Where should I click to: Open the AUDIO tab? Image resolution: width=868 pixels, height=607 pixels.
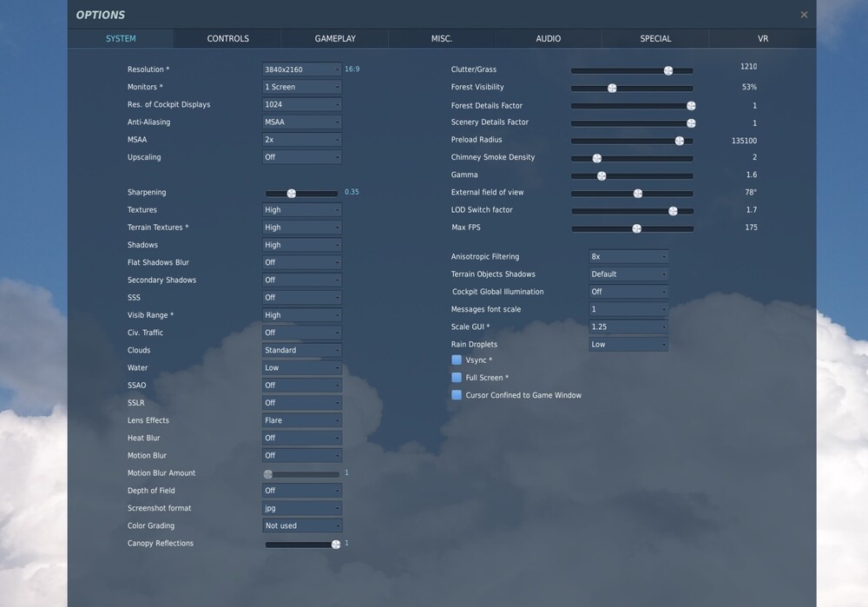pyautogui.click(x=548, y=39)
